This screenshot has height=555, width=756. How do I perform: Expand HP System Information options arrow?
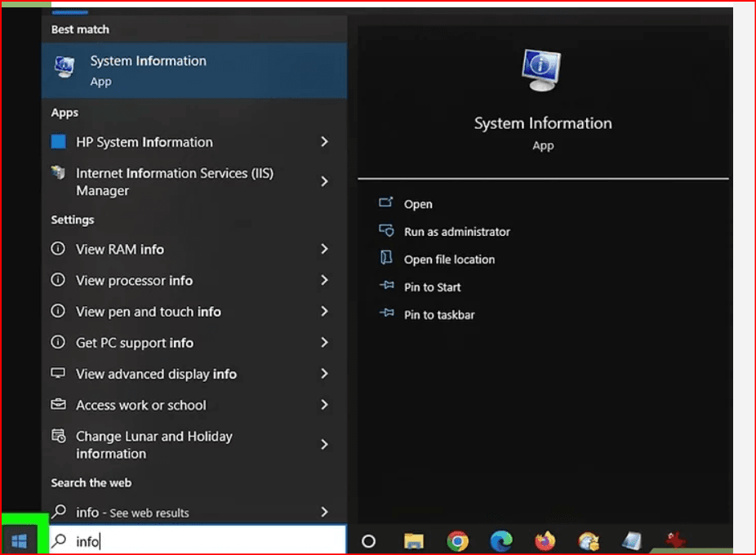pos(324,142)
